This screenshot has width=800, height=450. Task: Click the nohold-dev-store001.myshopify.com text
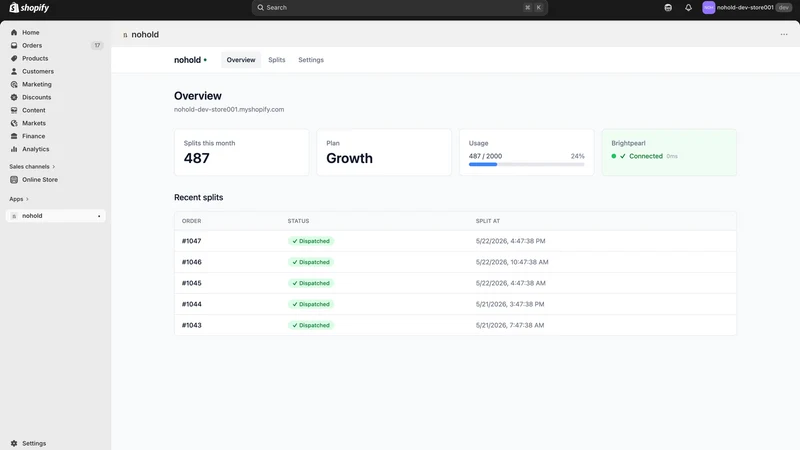pos(229,109)
